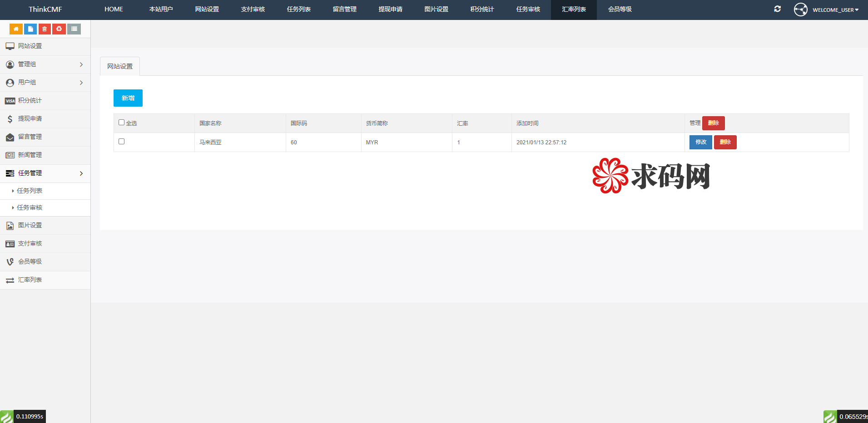
Task: Open the WELCOME_USER dropdown menu
Action: (835, 10)
